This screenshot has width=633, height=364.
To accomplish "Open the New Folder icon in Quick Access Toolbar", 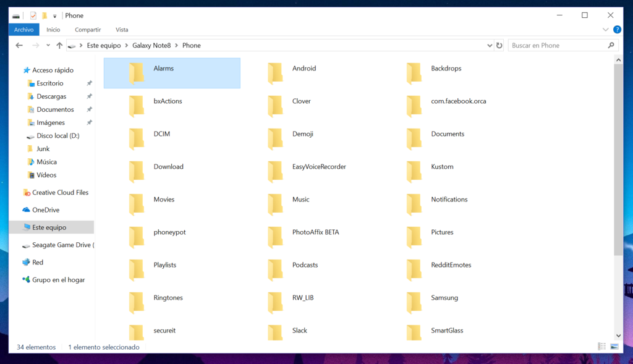I will click(45, 15).
